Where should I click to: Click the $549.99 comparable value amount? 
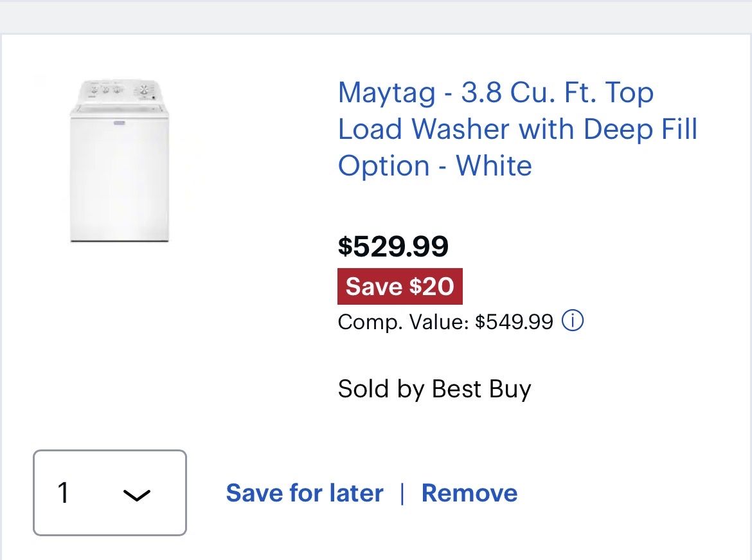[514, 321]
